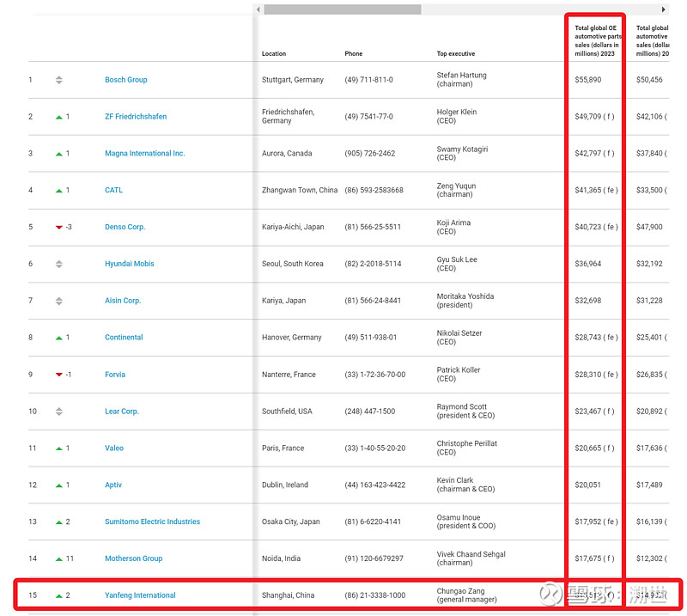Open the Aptiv company link
Viewport: 687px width, 616px height.
click(x=113, y=485)
